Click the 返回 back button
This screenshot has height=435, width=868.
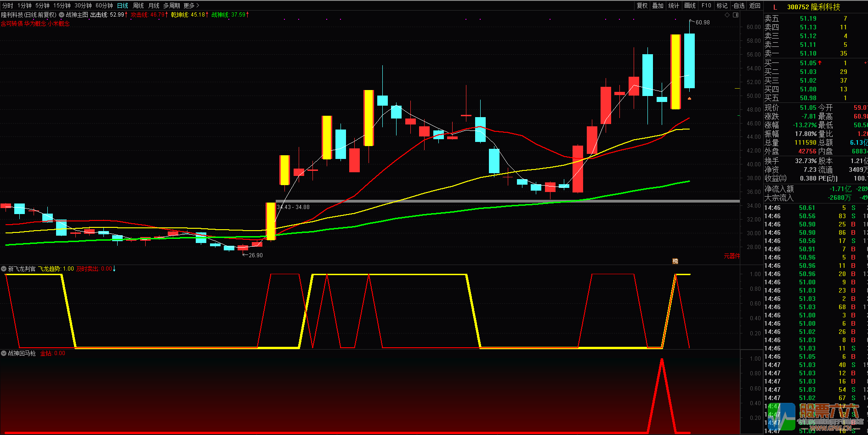tap(755, 6)
